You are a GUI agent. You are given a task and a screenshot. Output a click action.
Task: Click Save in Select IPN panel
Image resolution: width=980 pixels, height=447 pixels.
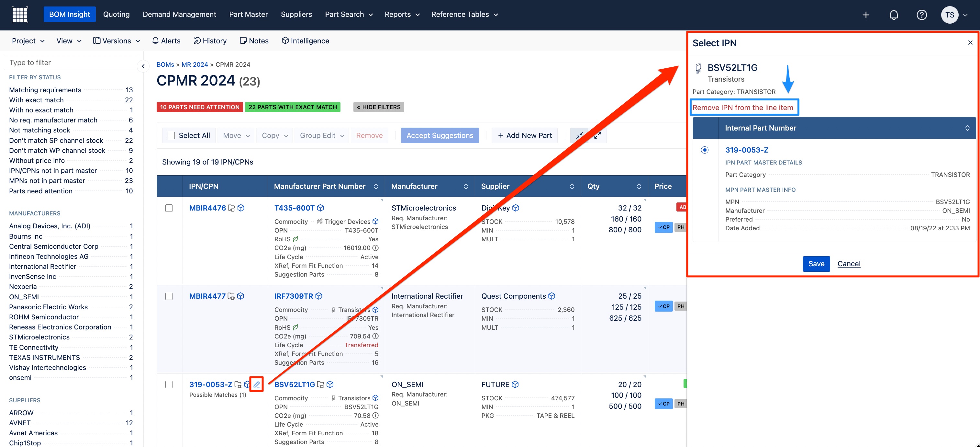pyautogui.click(x=816, y=264)
